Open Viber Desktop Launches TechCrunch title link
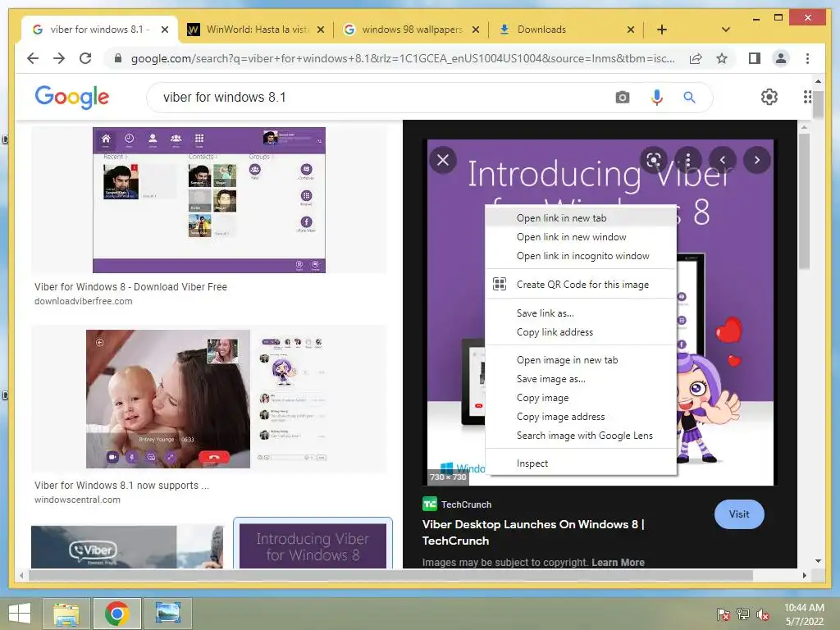This screenshot has height=630, width=840. [533, 532]
